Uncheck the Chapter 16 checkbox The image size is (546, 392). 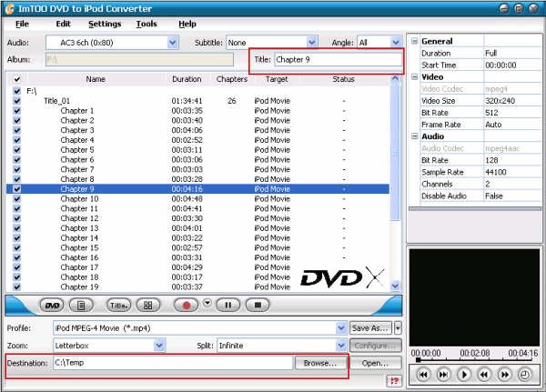click(x=16, y=257)
